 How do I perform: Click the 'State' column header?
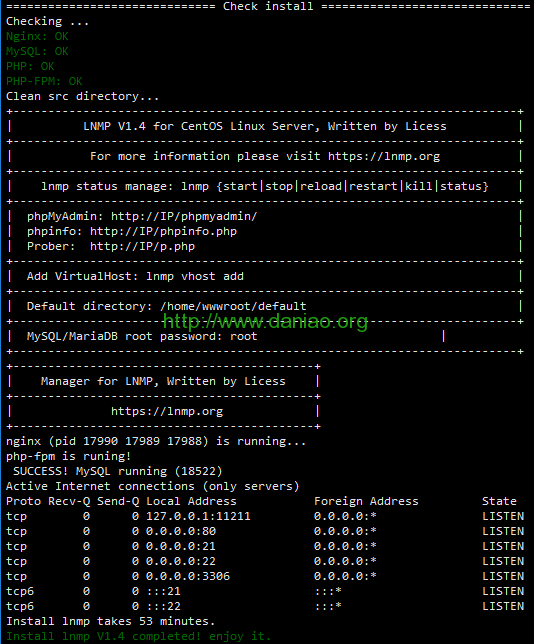[499, 501]
